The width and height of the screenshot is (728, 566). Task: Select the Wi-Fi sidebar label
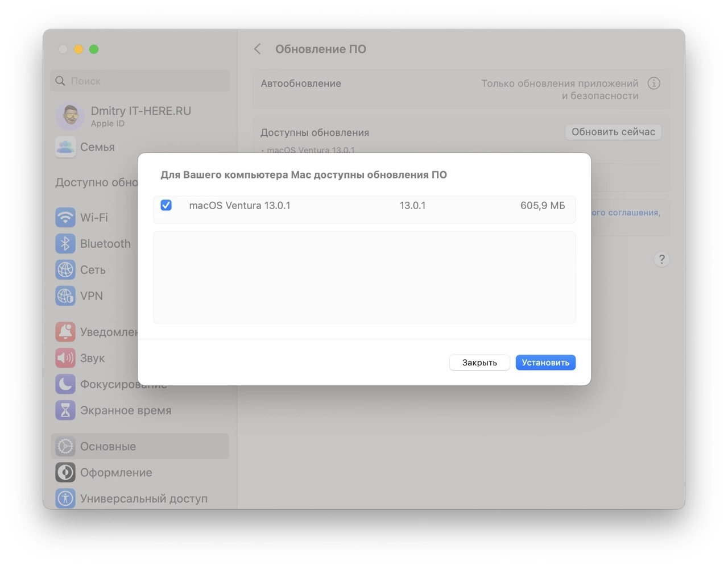coord(94,217)
